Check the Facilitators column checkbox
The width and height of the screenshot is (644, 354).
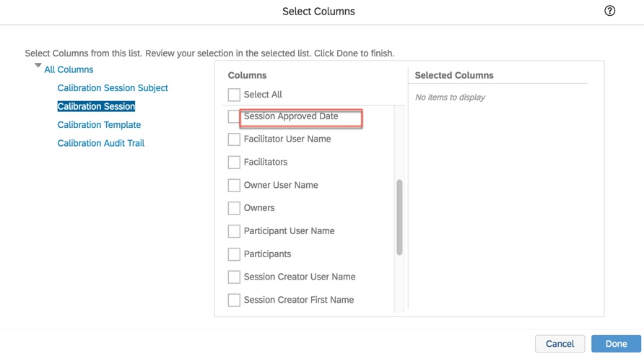[x=234, y=163]
